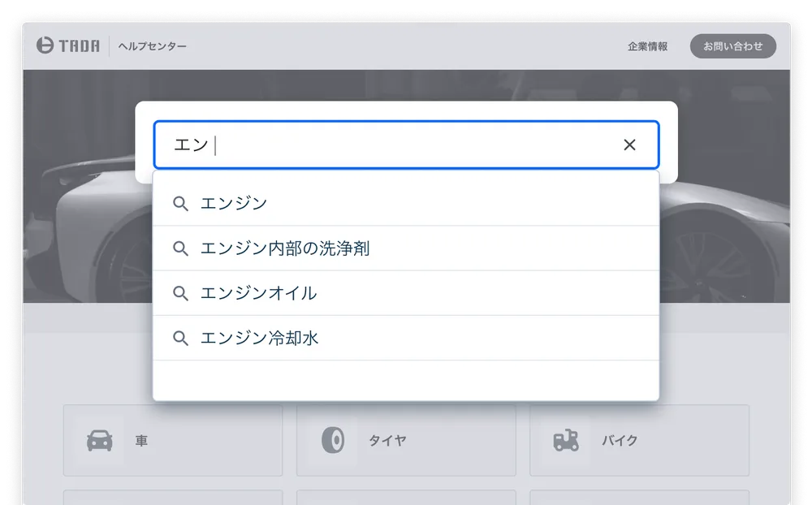The height and width of the screenshot is (505, 812).
Task: Open the お問い合わせ contact button
Action: click(732, 46)
